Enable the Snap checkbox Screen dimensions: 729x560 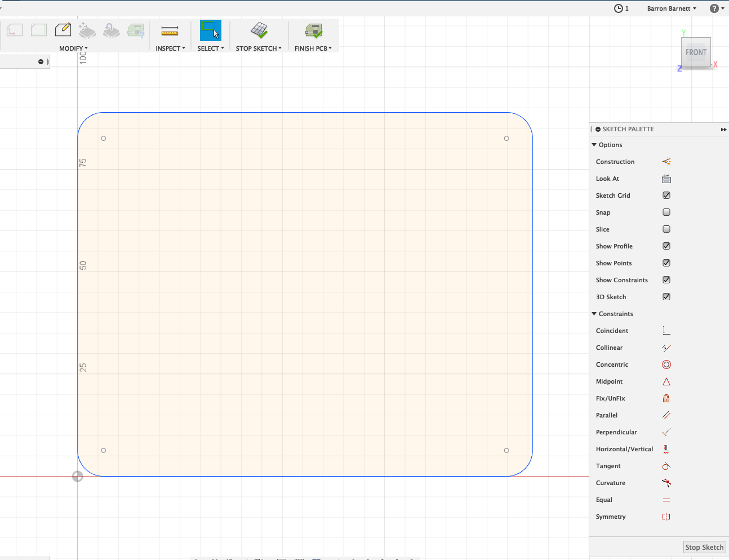pos(666,212)
